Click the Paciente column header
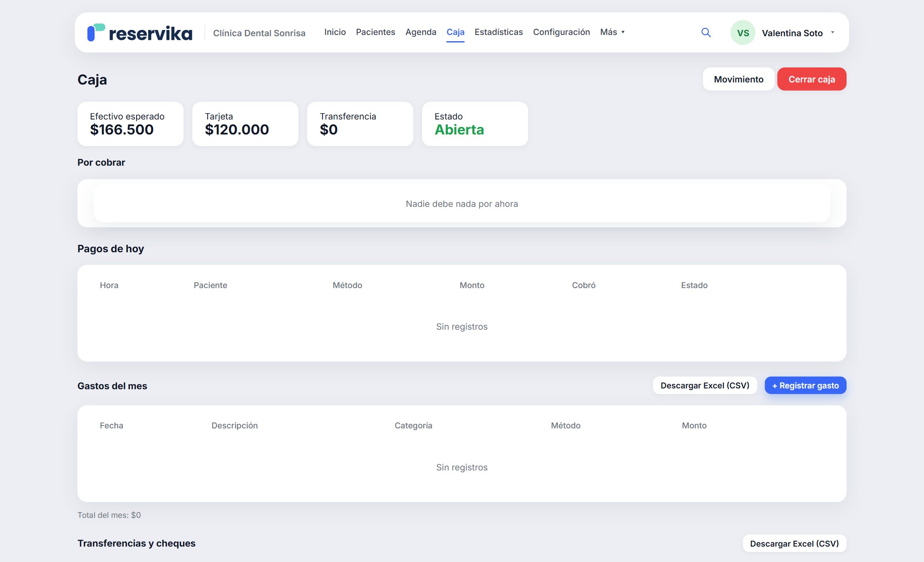 (210, 285)
